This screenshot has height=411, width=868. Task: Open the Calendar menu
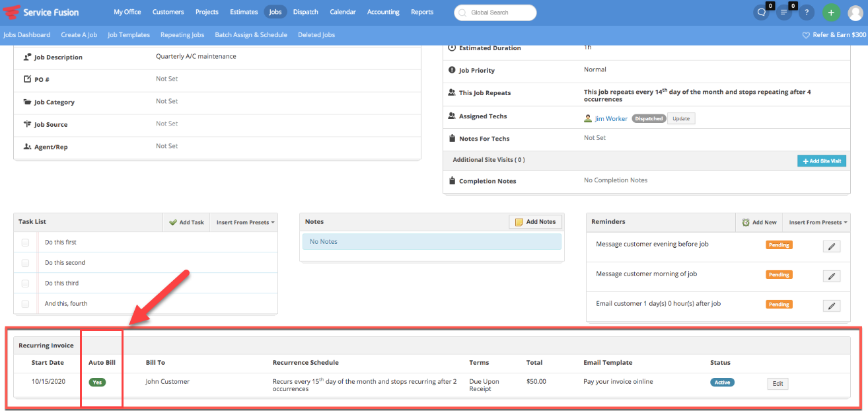(343, 12)
